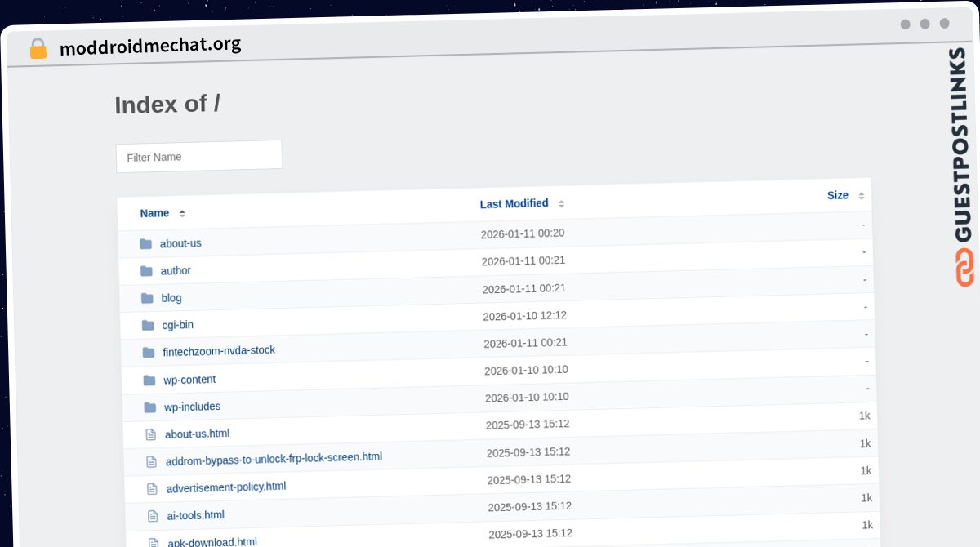Open the advertisement-policy.html link
Screen dimensions: 980x547
tap(226, 487)
